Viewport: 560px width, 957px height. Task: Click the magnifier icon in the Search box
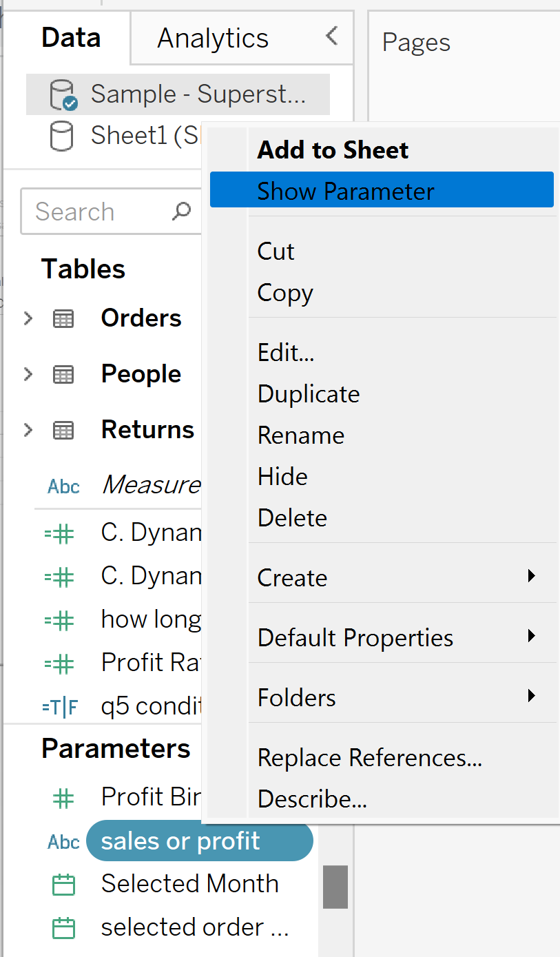[x=180, y=212]
